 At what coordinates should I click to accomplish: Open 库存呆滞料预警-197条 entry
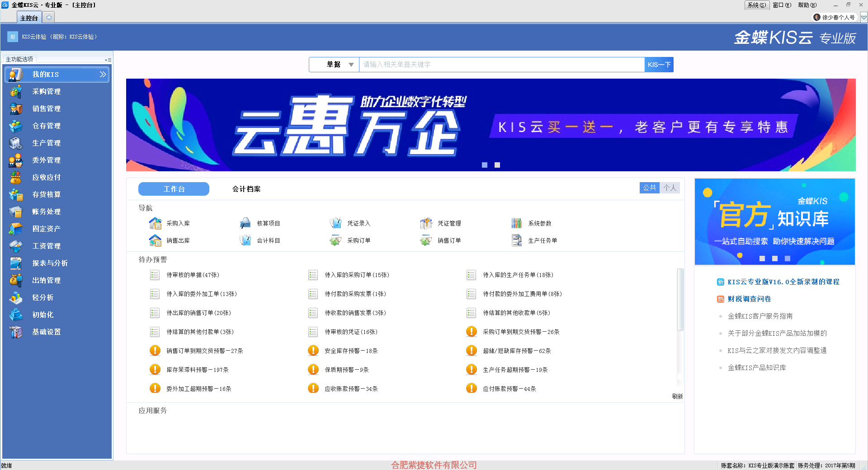pyautogui.click(x=198, y=370)
